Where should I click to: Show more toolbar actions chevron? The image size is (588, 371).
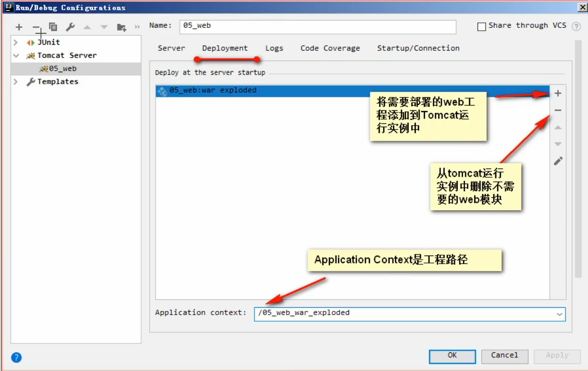[137, 27]
